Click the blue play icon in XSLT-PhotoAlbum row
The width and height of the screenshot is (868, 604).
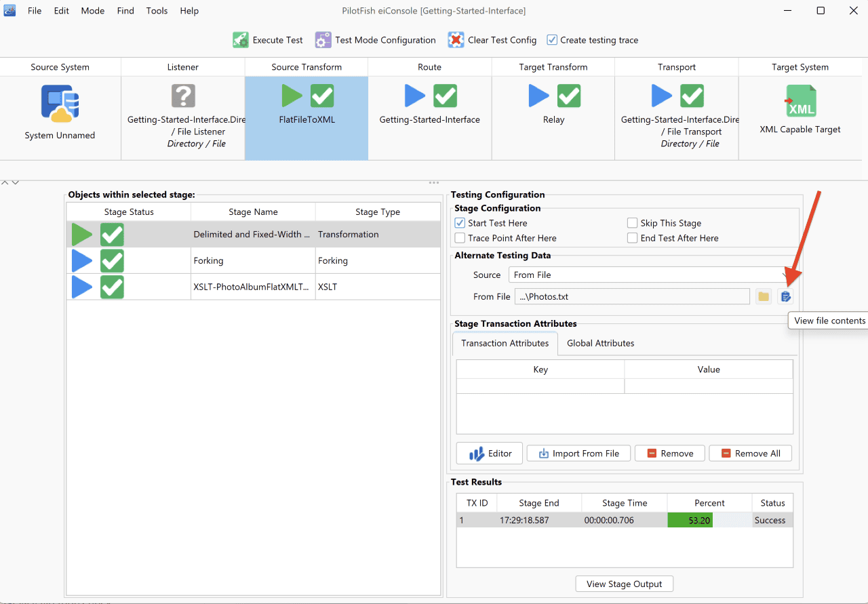pos(82,287)
